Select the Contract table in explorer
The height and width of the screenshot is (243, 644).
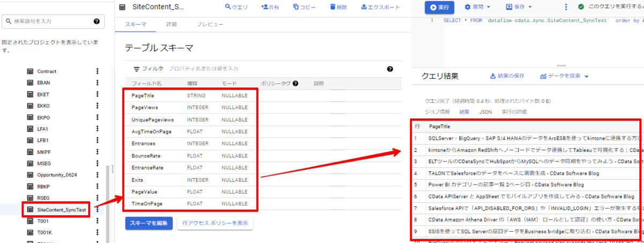pos(47,71)
